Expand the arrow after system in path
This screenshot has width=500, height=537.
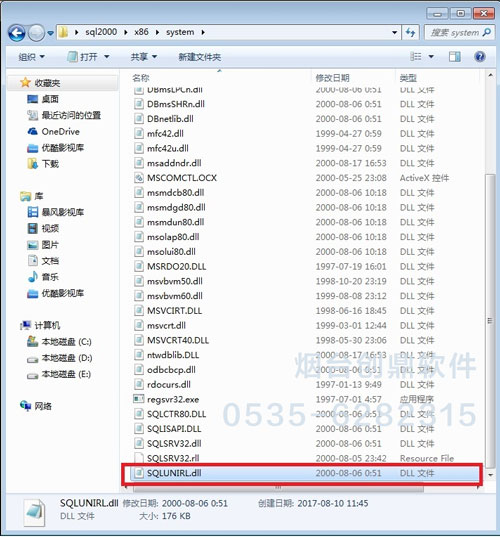tap(203, 32)
